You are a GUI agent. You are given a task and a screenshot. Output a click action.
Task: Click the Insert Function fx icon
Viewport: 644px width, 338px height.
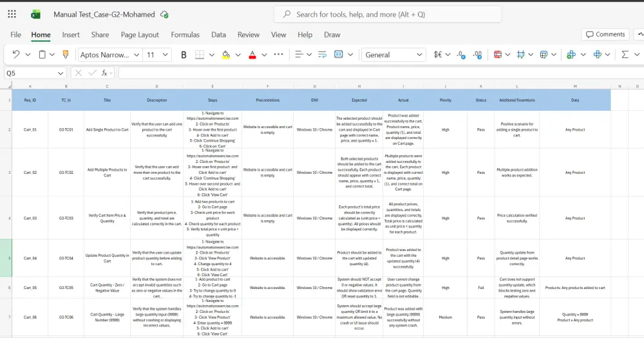coord(105,73)
